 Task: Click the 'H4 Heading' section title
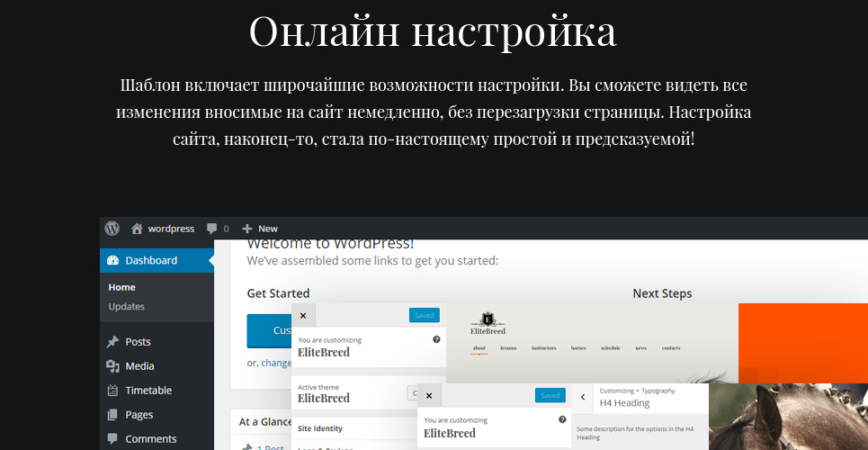[624, 403]
